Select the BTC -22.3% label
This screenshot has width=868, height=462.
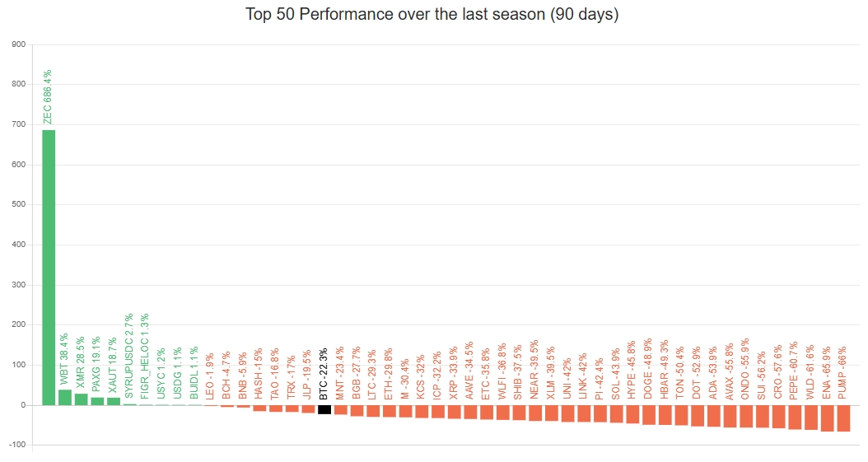coord(324,374)
